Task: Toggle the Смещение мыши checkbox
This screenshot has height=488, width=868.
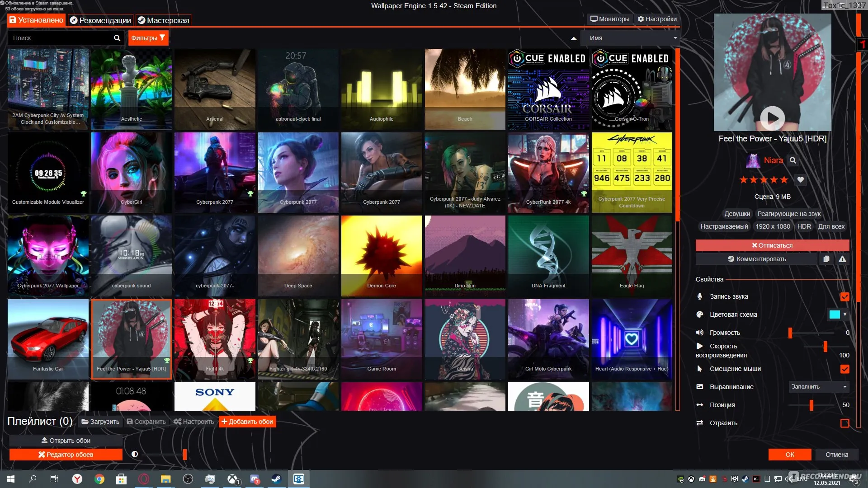Action: [x=844, y=369]
